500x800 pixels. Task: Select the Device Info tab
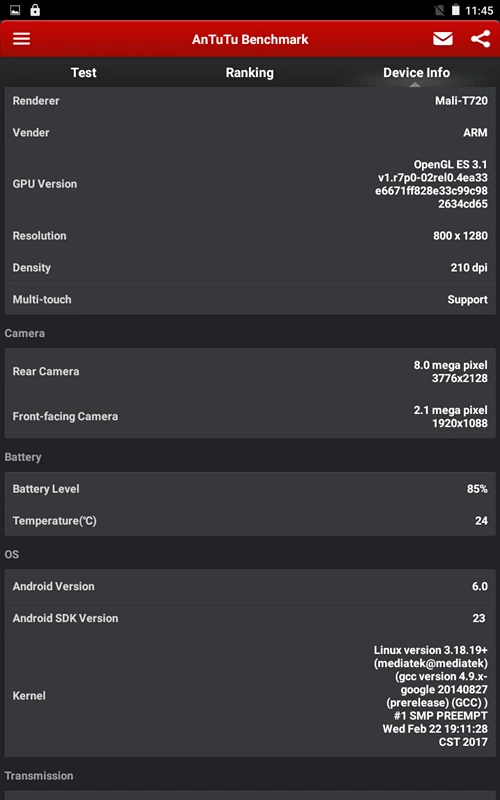[x=416, y=72]
